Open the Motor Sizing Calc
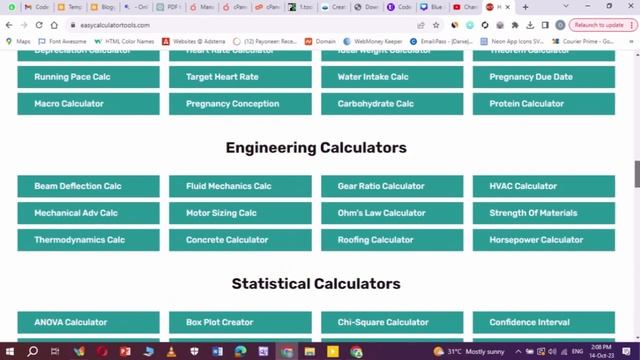This screenshot has width=640, height=360. click(x=240, y=213)
